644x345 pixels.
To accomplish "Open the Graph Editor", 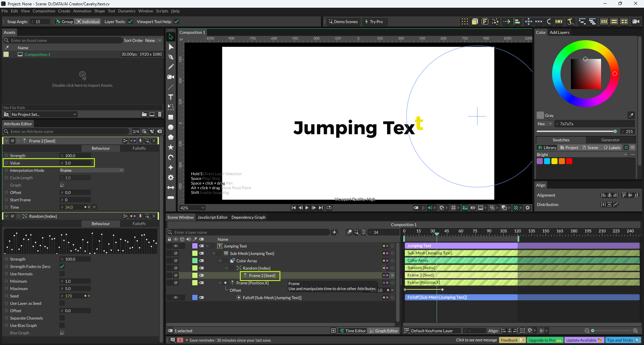I will 384,331.
